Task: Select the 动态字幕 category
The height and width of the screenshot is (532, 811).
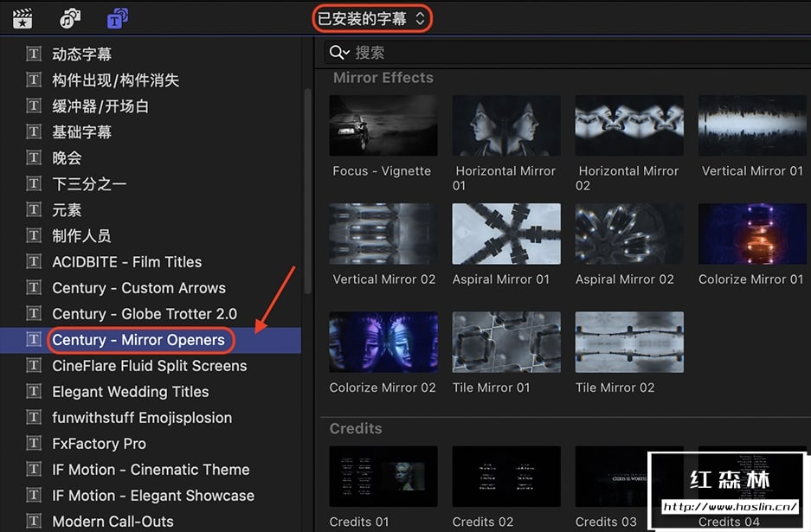Action: click(150, 54)
